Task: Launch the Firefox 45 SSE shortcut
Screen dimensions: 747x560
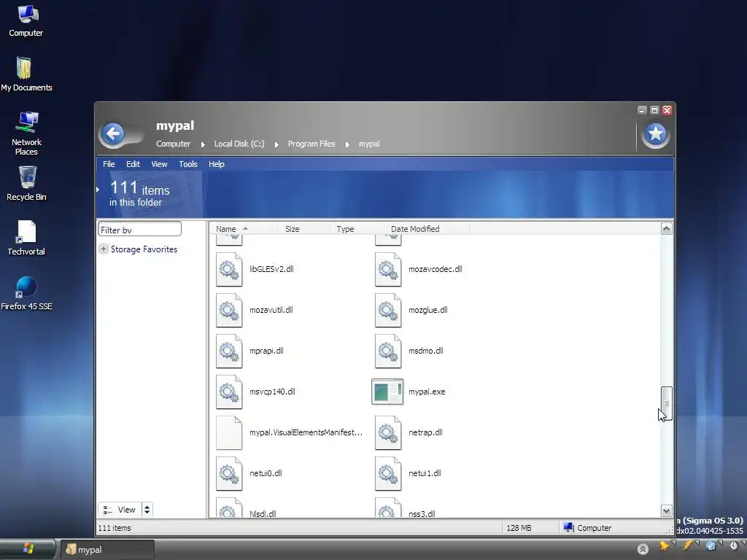Action: [x=26, y=293]
